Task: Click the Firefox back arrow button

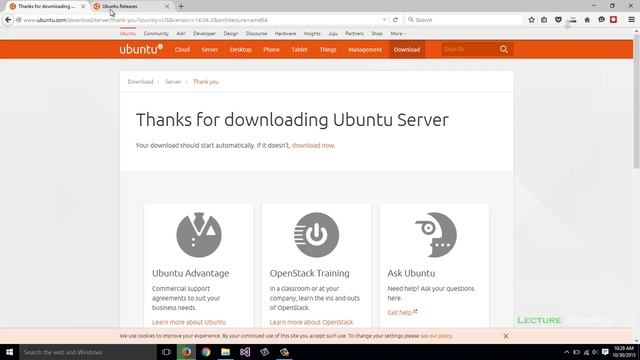Action: click(x=8, y=20)
